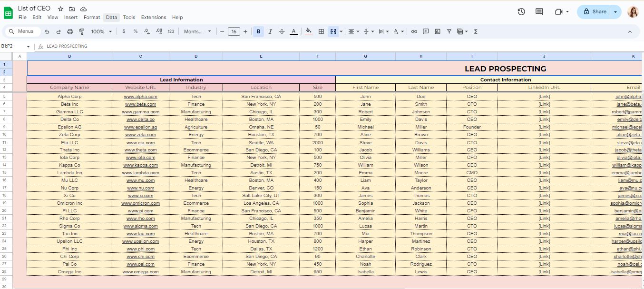
Task: Open the www.epsilon.ag link
Action: (x=140, y=127)
